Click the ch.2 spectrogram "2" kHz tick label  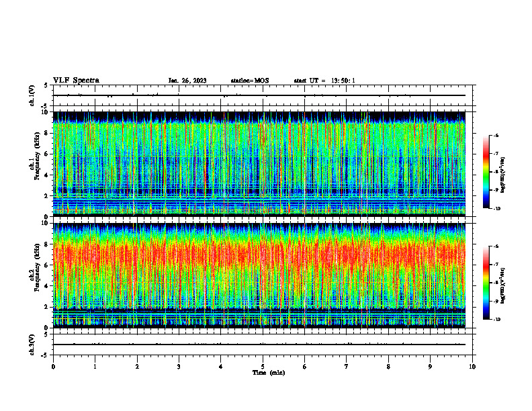point(47,307)
